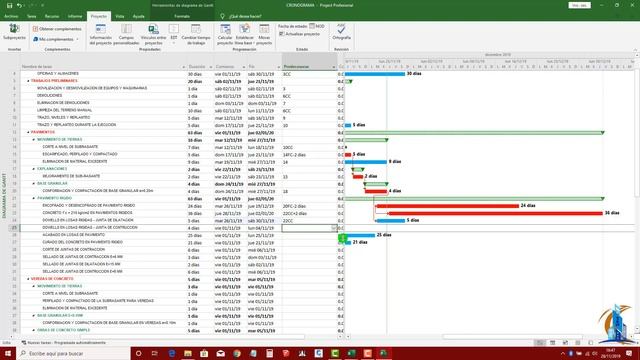Insert a Subproyecto
640x360 pixels.
pos(14,32)
